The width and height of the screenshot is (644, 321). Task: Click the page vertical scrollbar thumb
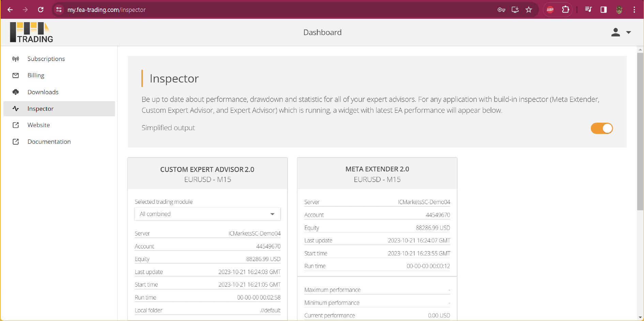point(640,131)
